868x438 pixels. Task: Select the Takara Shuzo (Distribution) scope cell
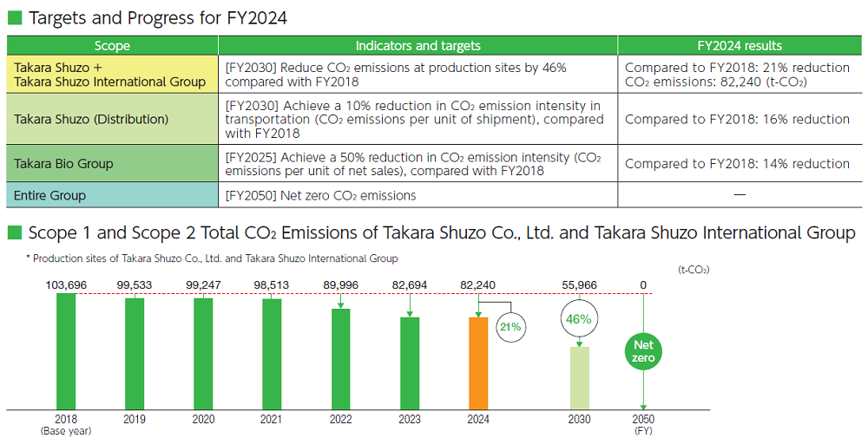click(112, 120)
